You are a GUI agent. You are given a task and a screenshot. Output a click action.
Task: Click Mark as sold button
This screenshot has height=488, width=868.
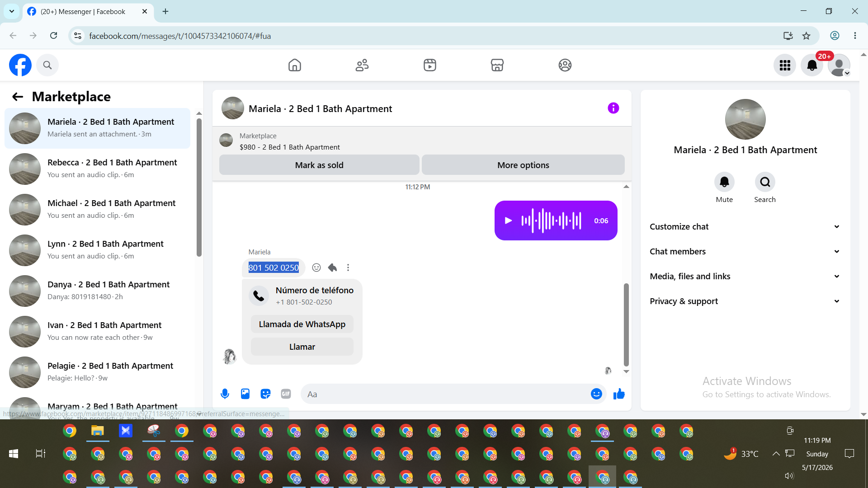coord(319,165)
